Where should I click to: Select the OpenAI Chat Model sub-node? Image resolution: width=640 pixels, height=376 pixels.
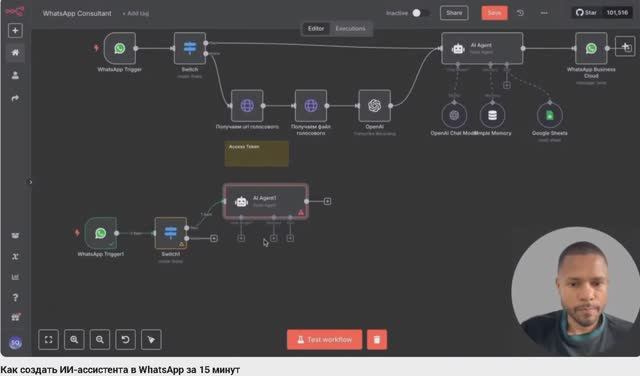454,115
